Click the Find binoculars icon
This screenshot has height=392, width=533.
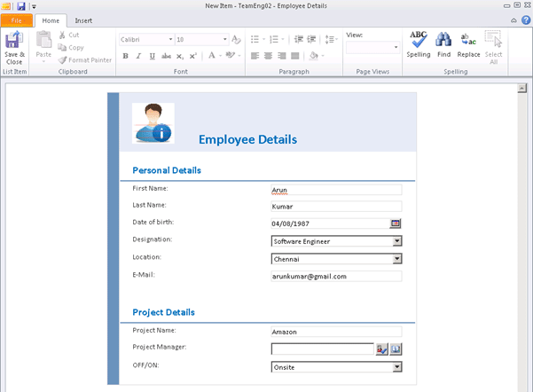point(443,40)
